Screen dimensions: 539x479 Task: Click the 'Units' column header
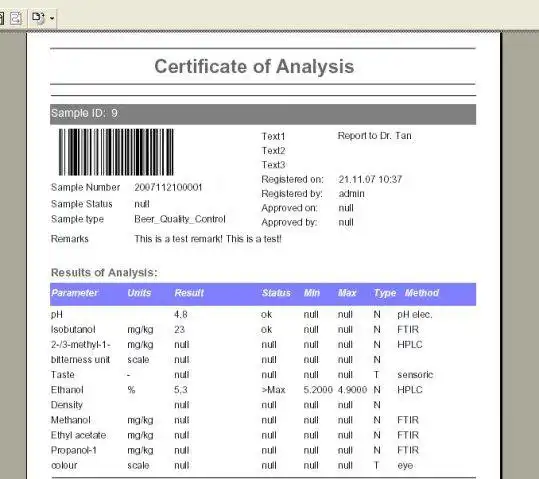(x=139, y=293)
